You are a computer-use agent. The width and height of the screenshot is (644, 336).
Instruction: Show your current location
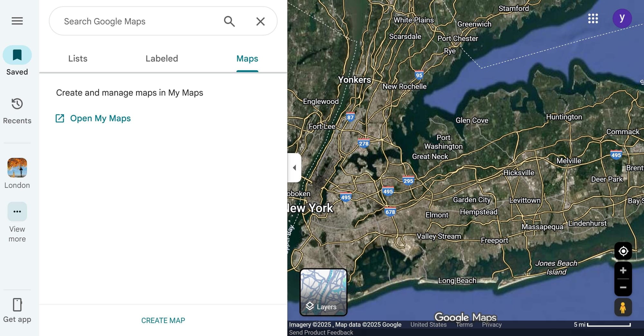click(623, 251)
